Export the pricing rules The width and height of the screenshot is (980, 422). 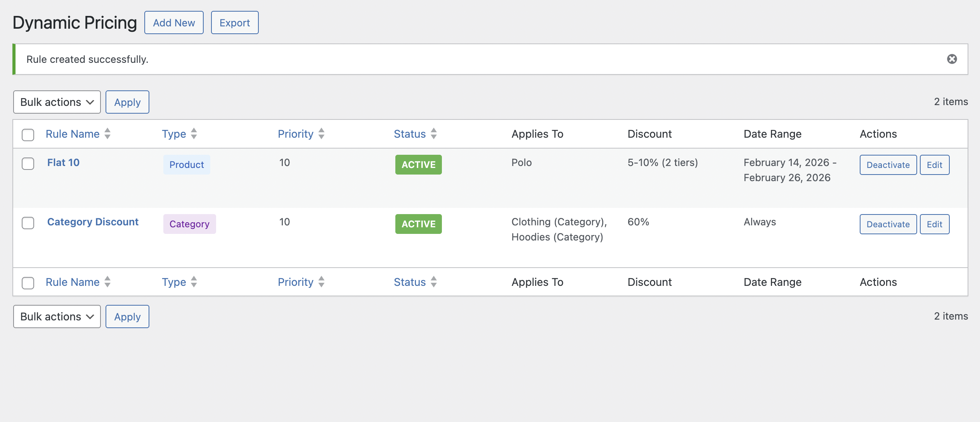[234, 22]
